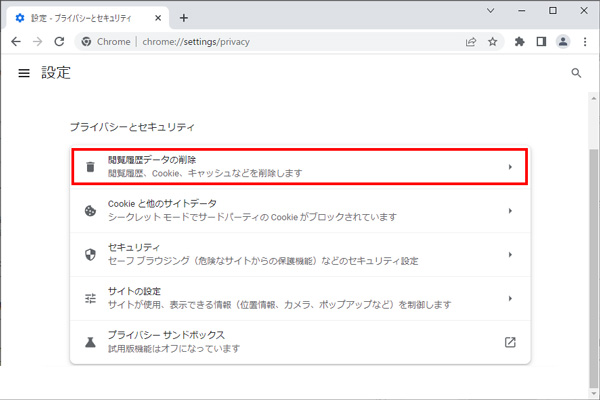Expand the Cookie と他のサイトデータ row arrow
The height and width of the screenshot is (400, 600).
510,211
